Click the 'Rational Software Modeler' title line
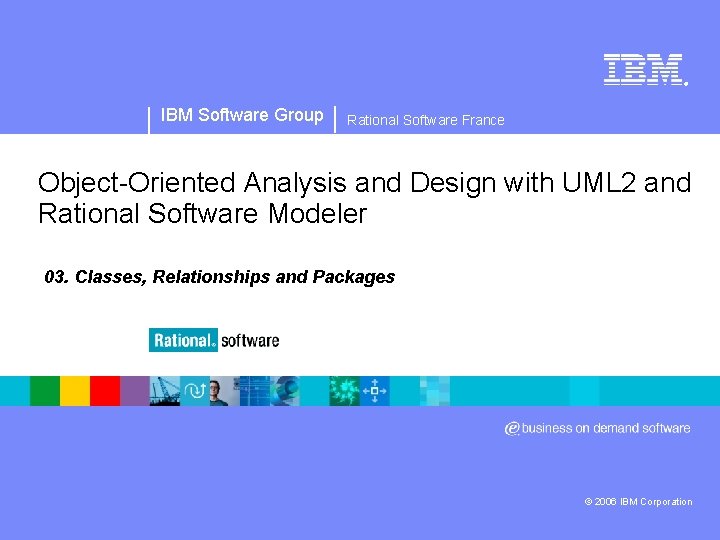This screenshot has height=540, width=720. coord(202,214)
